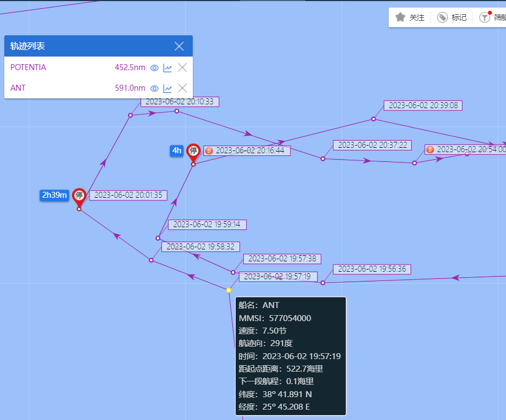Open the filter funnel icon

(485, 17)
